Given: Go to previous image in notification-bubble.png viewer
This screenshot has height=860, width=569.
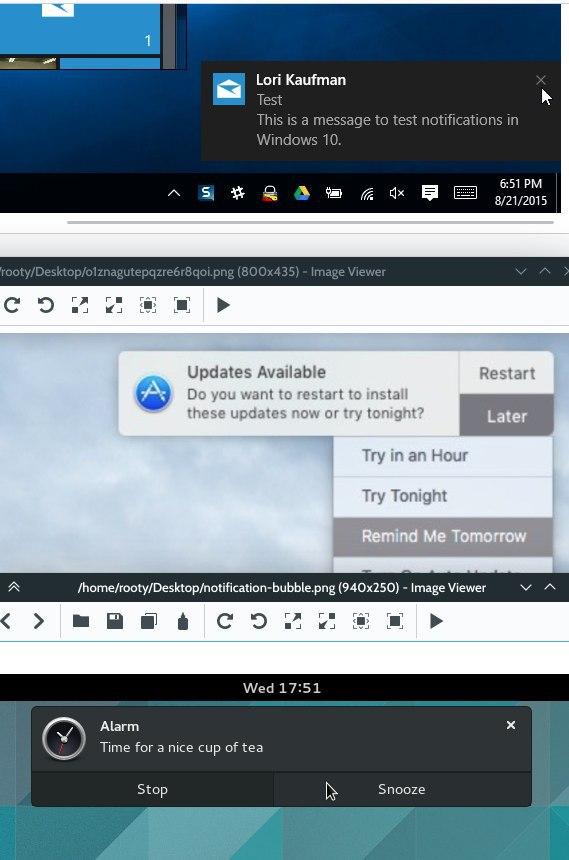Looking at the screenshot, I should pos(5,621).
